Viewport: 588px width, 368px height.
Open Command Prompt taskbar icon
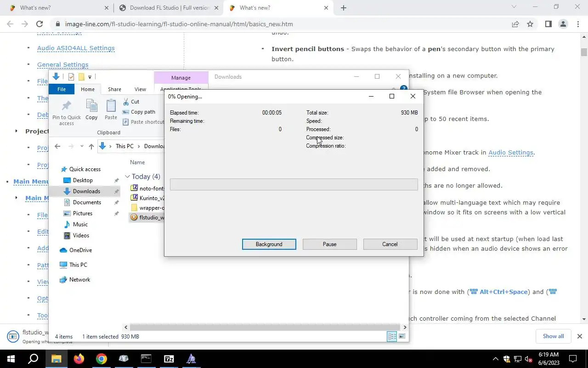[146, 359]
